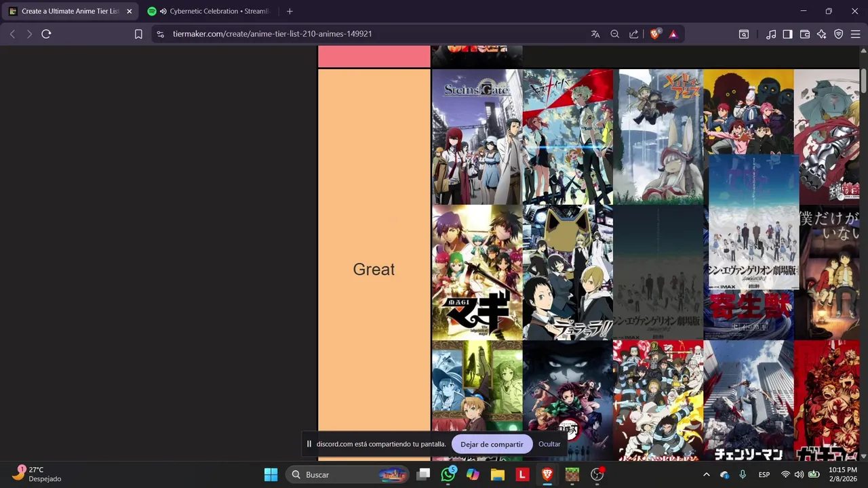Select the Parasyte red kanji poster
Viewport: 868px width, 488px height.
click(748, 315)
